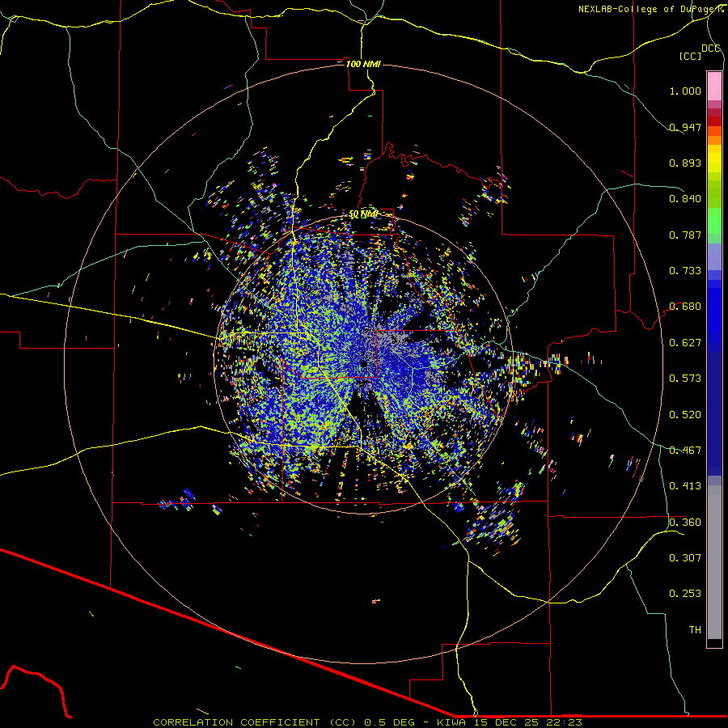Click the [CC] legend heading
The width and height of the screenshot is (728, 728).
[690, 56]
